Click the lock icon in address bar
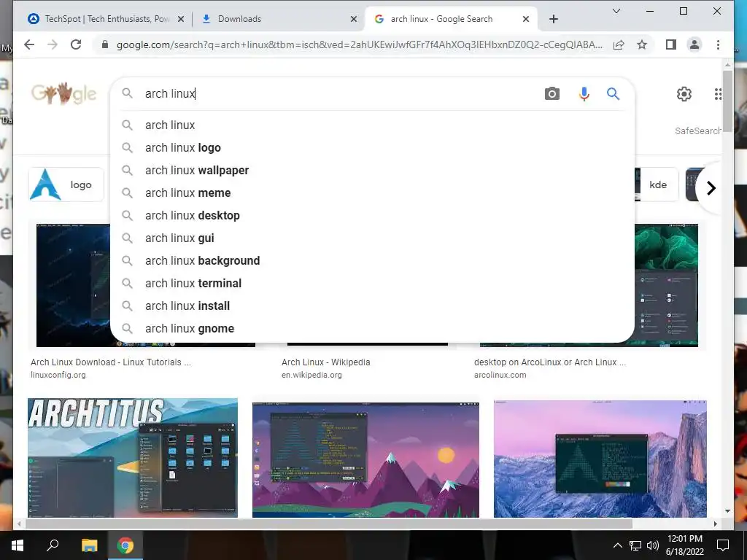 click(x=105, y=44)
